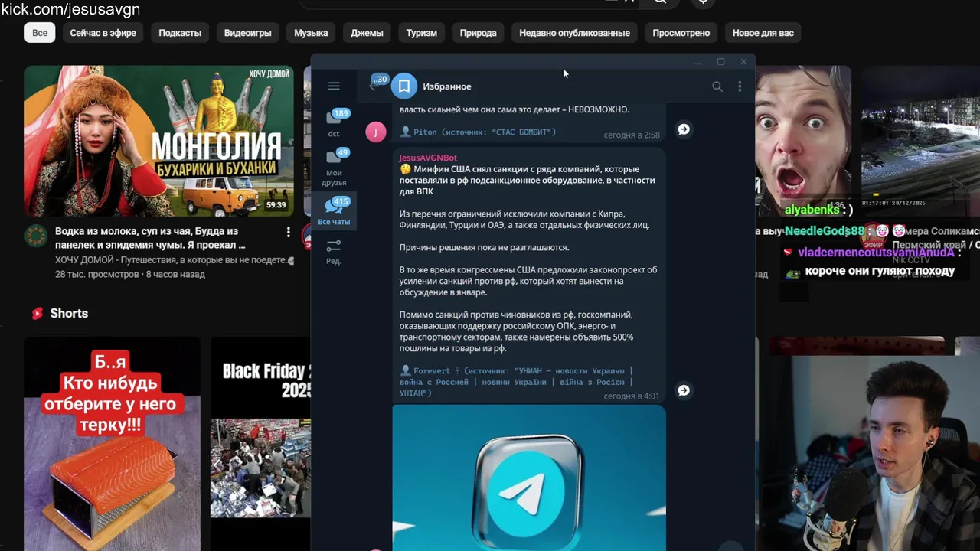Click the round J sender avatar
The width and height of the screenshot is (980, 551).
click(376, 132)
